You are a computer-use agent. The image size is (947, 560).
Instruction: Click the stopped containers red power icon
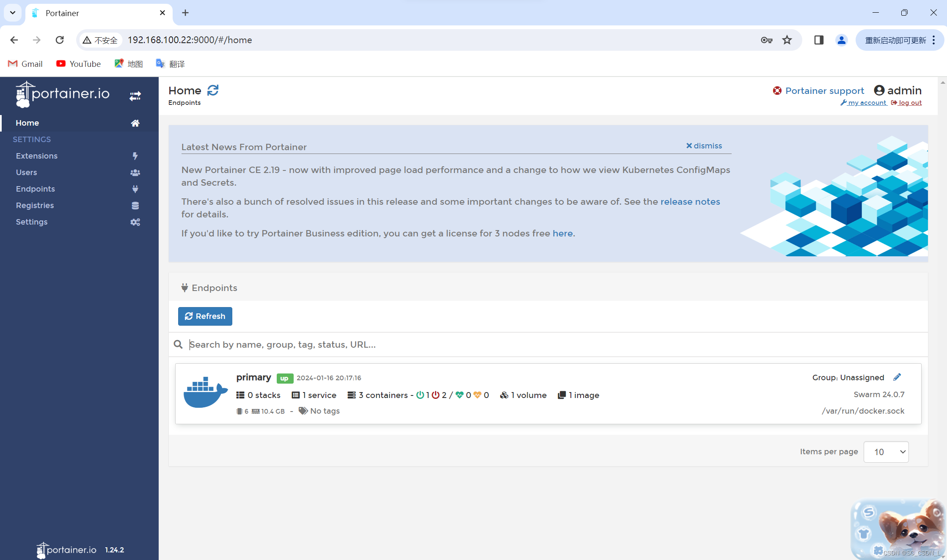point(435,395)
